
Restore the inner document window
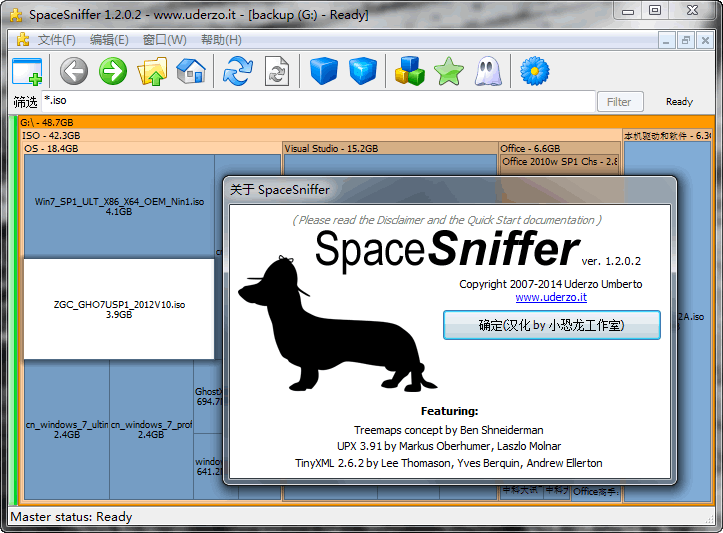point(686,41)
